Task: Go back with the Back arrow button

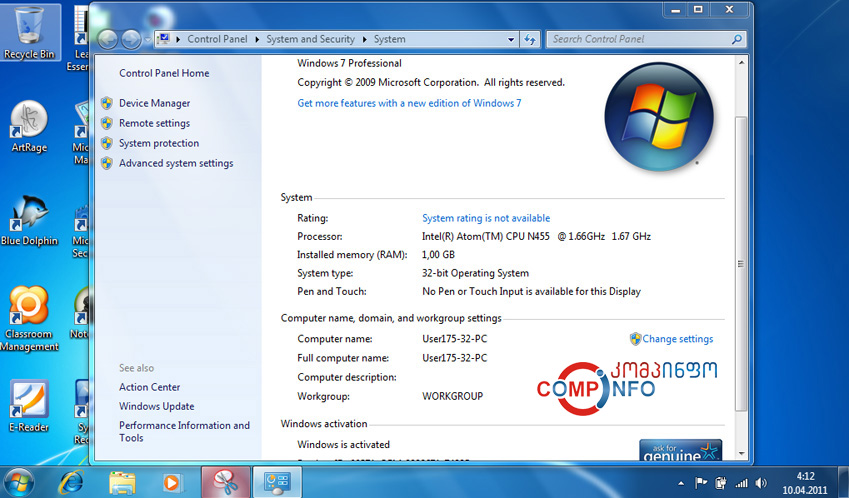Action: pos(108,39)
